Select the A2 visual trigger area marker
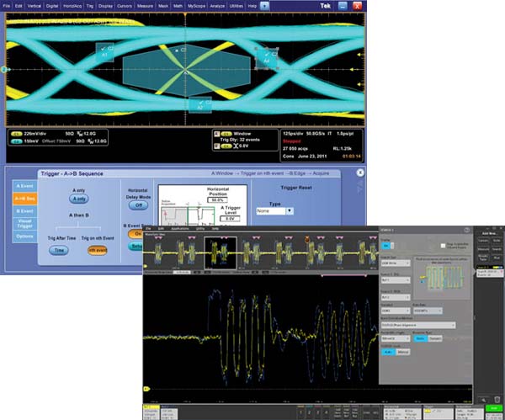The width and height of the screenshot is (505, 420). point(200,103)
